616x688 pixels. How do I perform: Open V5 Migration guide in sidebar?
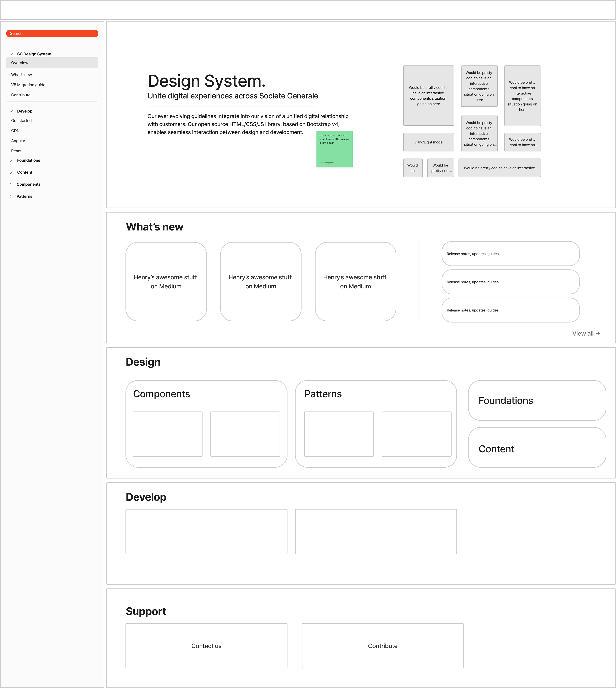[28, 85]
